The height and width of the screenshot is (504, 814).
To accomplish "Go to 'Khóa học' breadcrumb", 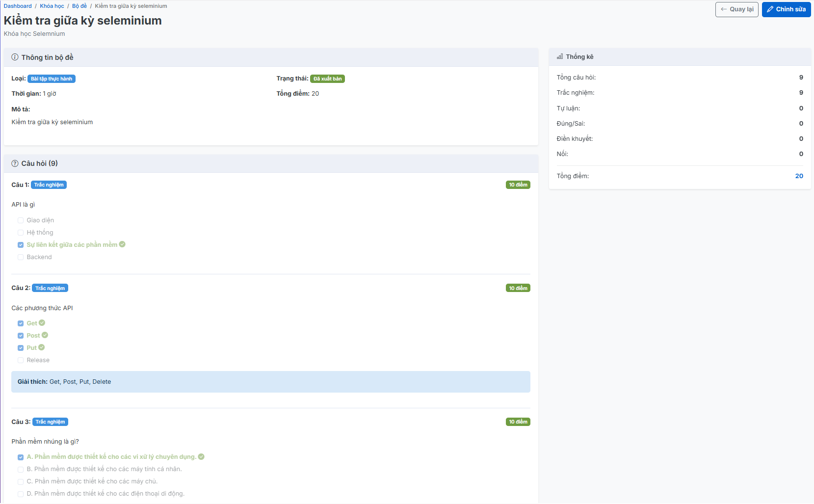I will point(52,6).
